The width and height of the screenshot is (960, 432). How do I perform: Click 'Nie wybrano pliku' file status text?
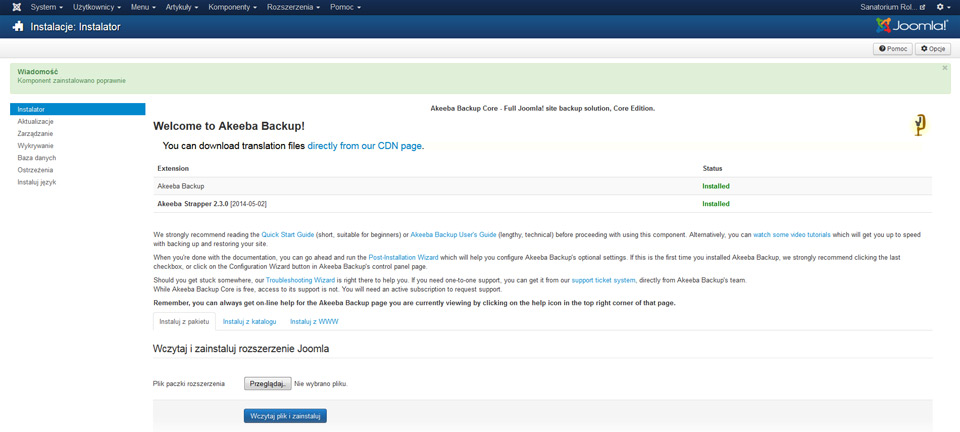(x=321, y=384)
